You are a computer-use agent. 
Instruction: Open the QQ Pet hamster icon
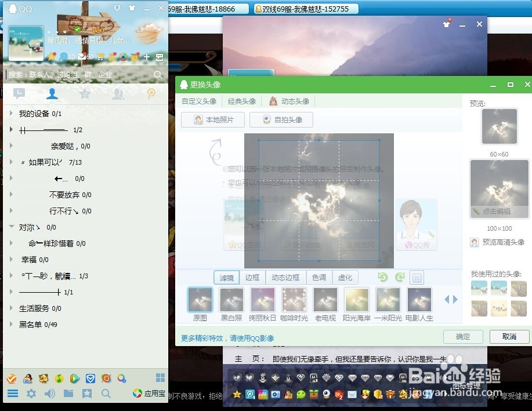(x=44, y=378)
